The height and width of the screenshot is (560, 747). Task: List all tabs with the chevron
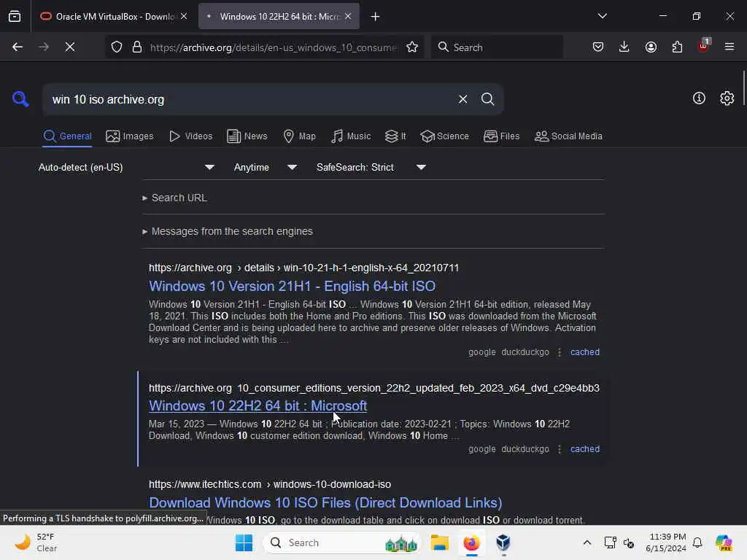602,16
